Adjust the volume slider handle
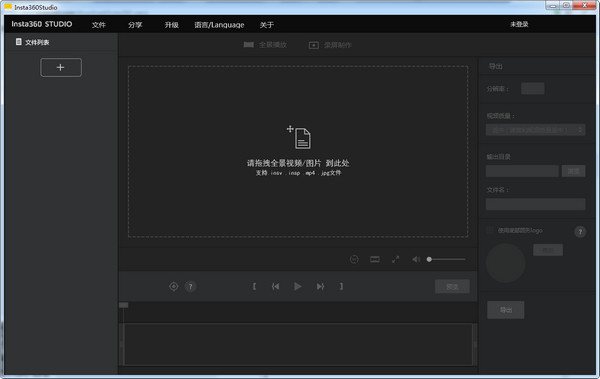The width and height of the screenshot is (600, 379). tap(429, 260)
